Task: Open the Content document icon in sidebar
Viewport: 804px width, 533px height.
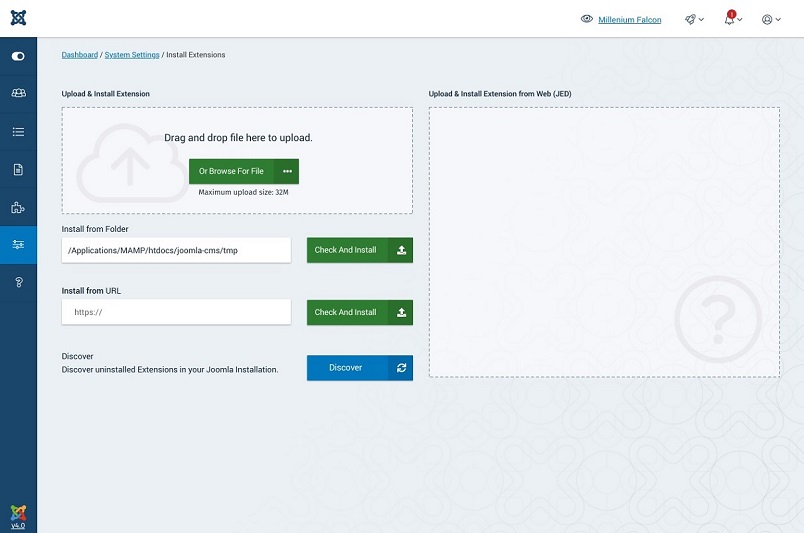Action: (18, 170)
